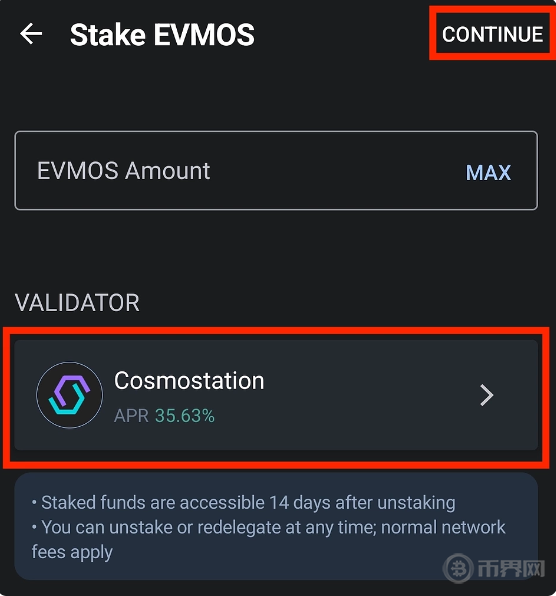This screenshot has height=596, width=556.
Task: Focus the EVMOS Amount input field
Action: (x=276, y=170)
